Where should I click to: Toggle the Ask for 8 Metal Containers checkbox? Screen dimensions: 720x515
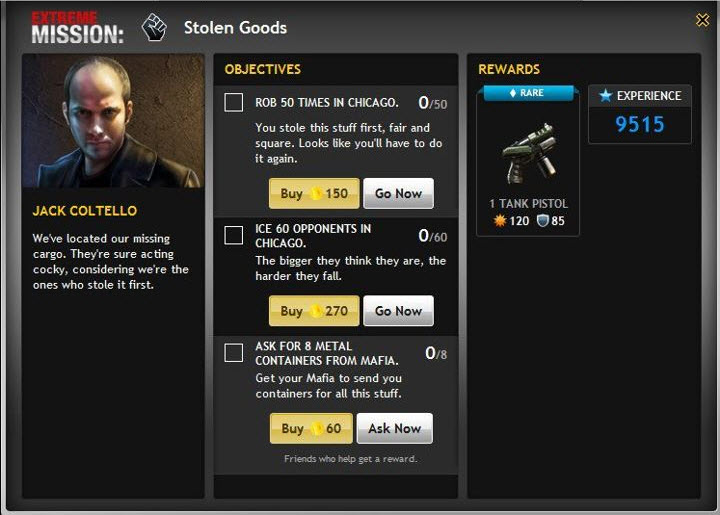point(233,353)
